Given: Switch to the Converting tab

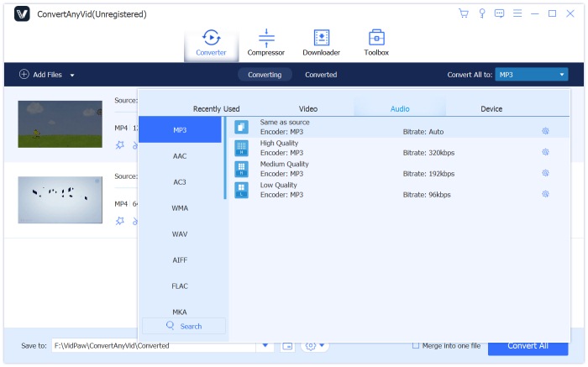Looking at the screenshot, I should tap(265, 75).
